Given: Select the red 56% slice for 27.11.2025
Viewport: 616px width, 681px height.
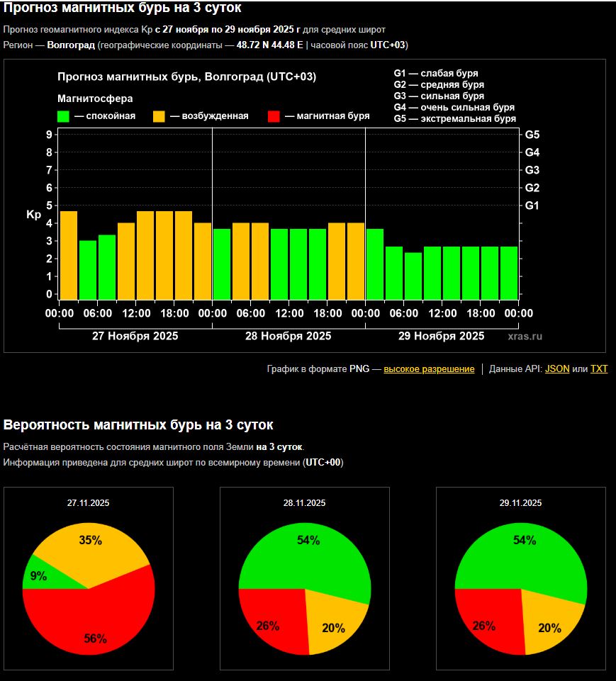Looking at the screenshot, I should (x=92, y=624).
